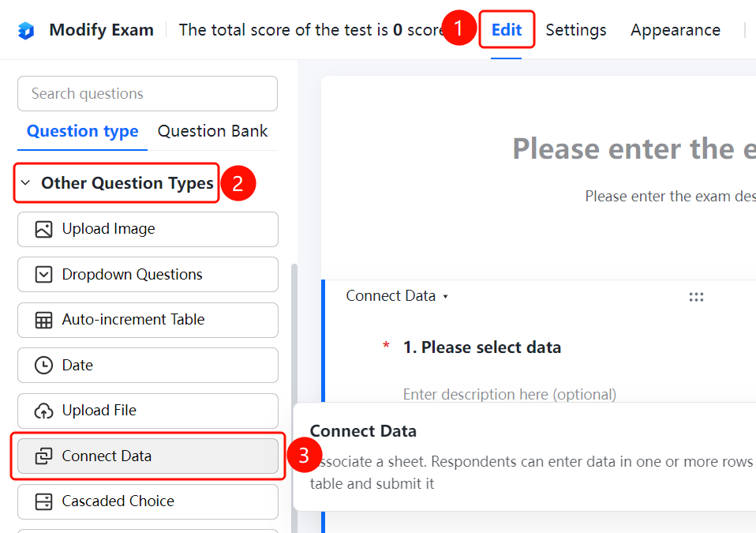756x533 pixels.
Task: Open the Settings tab
Action: (x=575, y=30)
